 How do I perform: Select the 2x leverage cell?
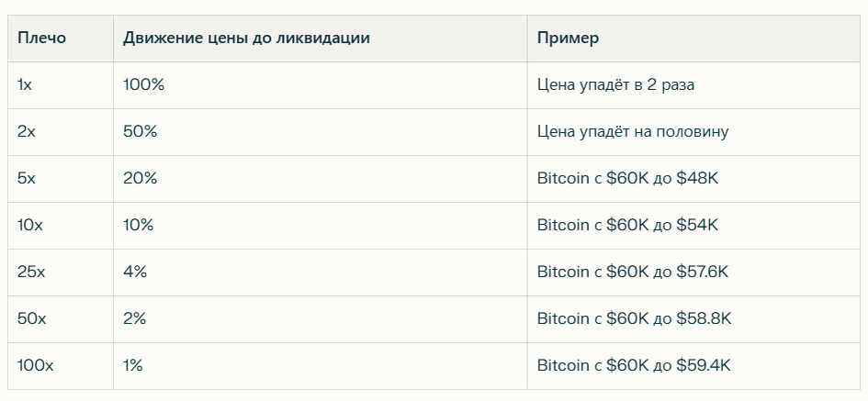(61, 132)
